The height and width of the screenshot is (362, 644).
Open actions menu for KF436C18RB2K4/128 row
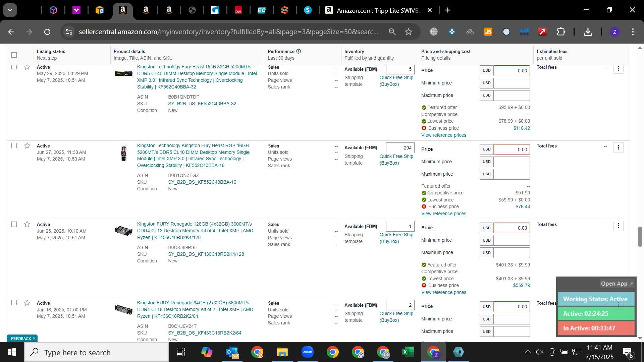click(618, 226)
